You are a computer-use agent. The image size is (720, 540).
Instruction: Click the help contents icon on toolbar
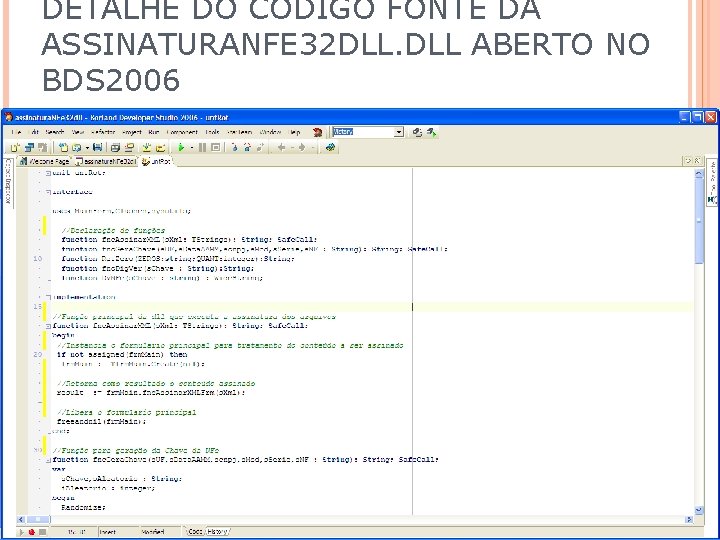pos(330,147)
